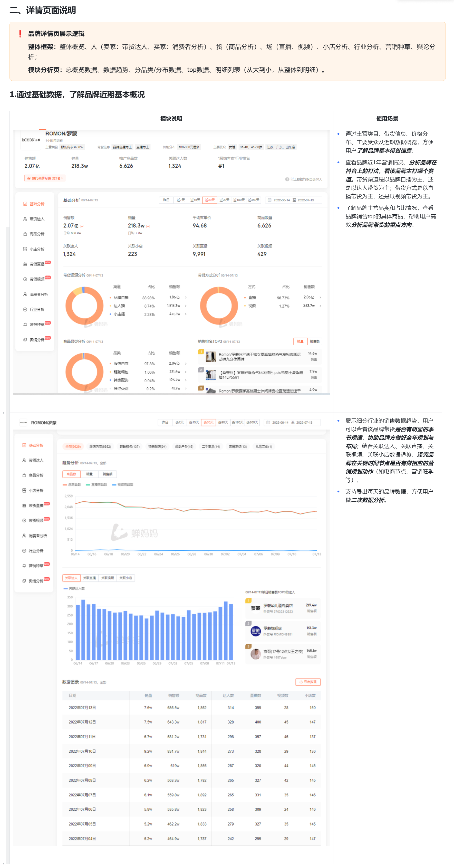Click 行业分析 icon in 带货渠道分析 screenshot sidebar
This screenshot has width=454, height=868.
(25, 309)
